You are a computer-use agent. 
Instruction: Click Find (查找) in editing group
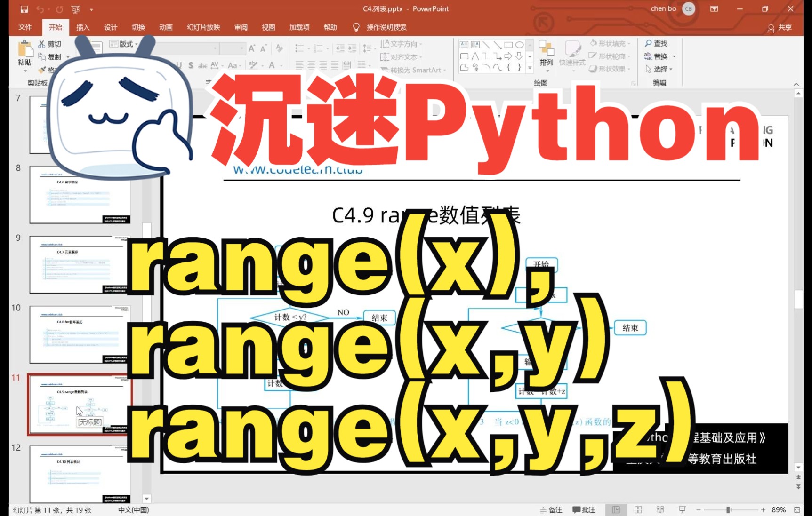pyautogui.click(x=656, y=43)
